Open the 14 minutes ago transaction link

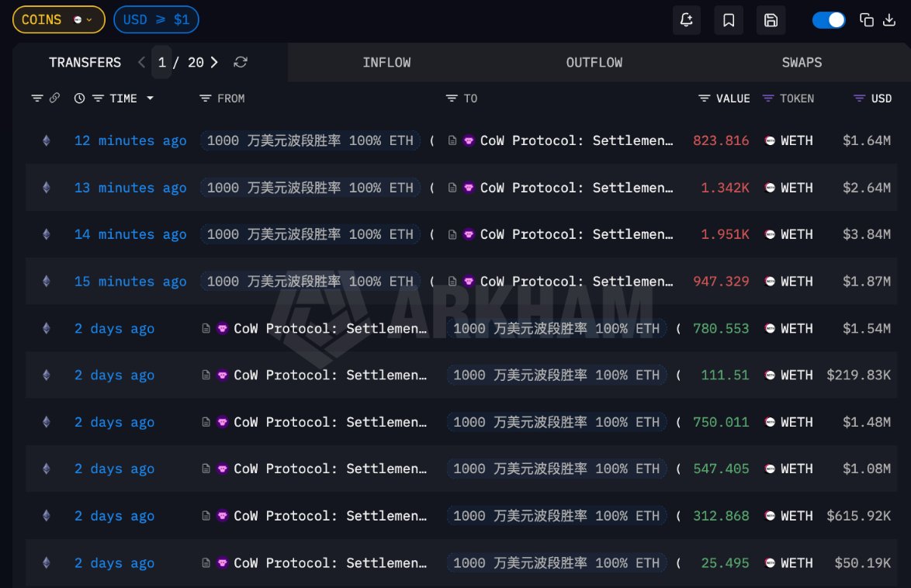click(130, 234)
